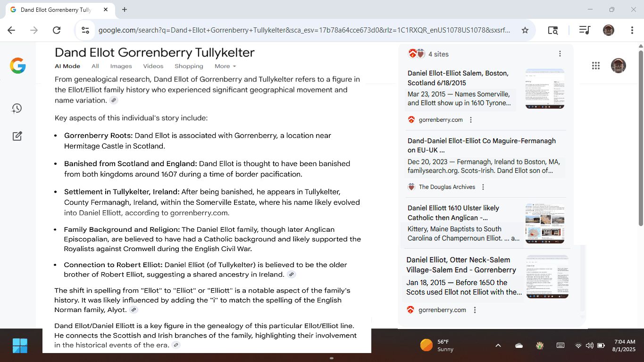Open Chrome's three-dot menu

[x=632, y=30]
